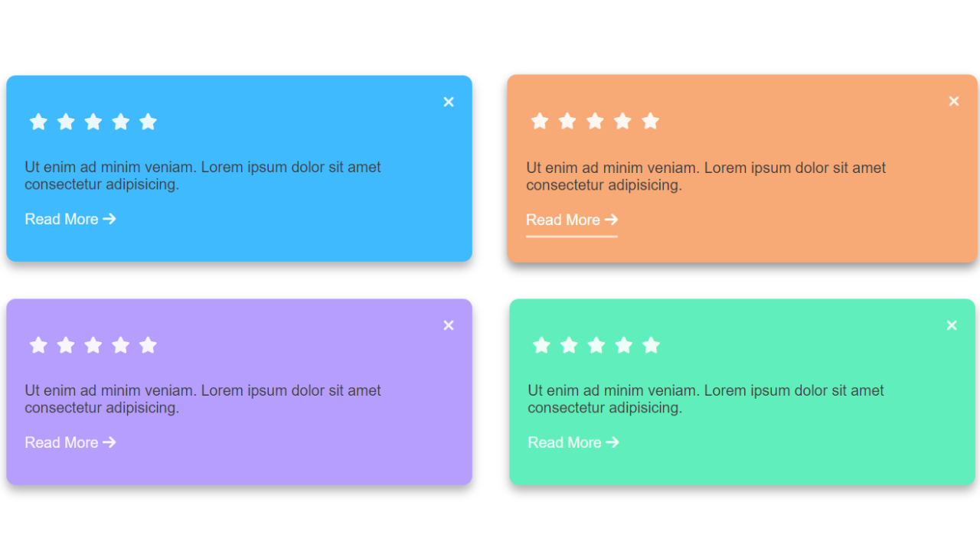This screenshot has height=551, width=980.
Task: Close the blue review card
Action: coord(449,102)
